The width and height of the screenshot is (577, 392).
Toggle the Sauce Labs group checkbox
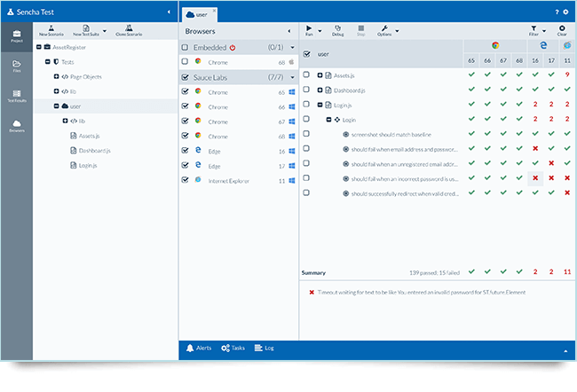[x=186, y=77]
